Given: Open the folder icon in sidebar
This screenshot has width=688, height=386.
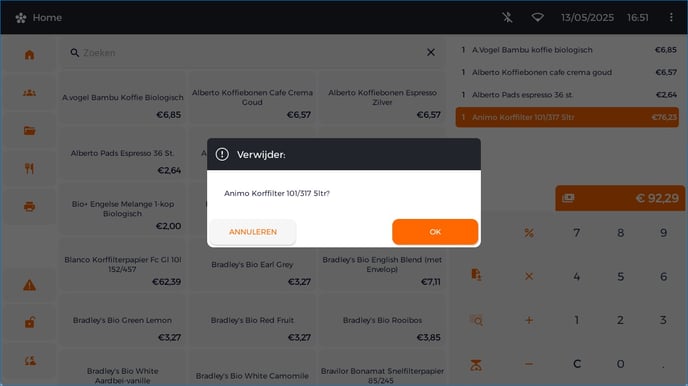Looking at the screenshot, I should (29, 130).
